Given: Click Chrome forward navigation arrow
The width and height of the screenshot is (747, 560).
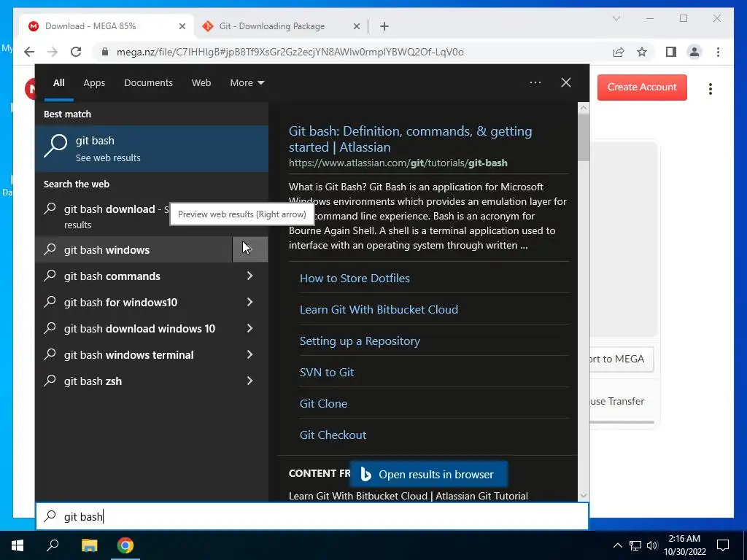Looking at the screenshot, I should pos(53,52).
